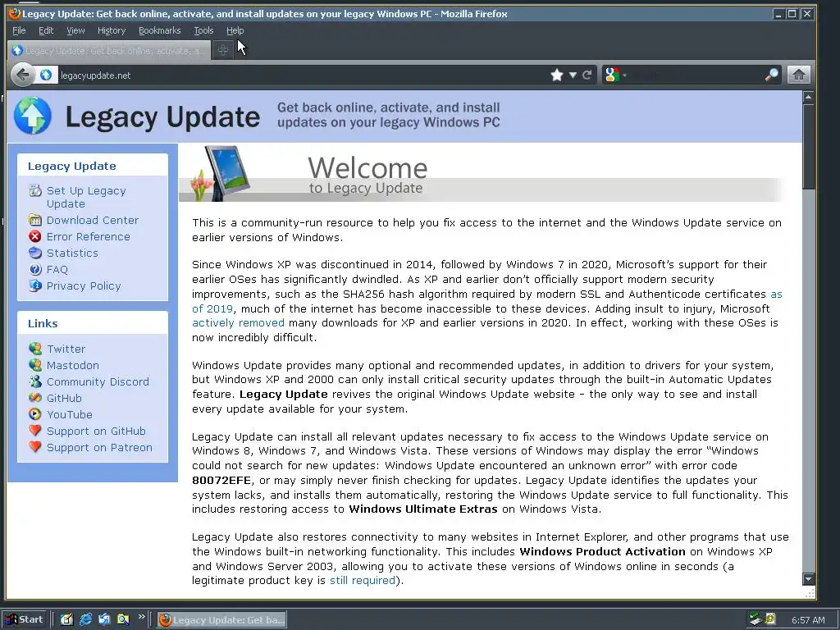Follow the 'still required' hyperlink
Image resolution: width=840 pixels, height=630 pixels.
[362, 581]
